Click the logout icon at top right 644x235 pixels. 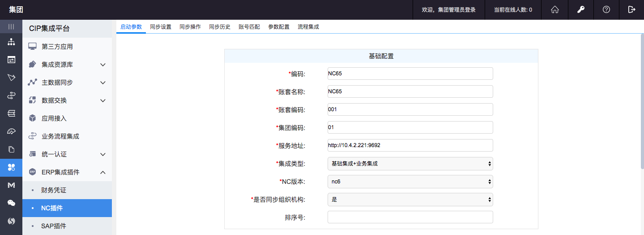tap(631, 9)
